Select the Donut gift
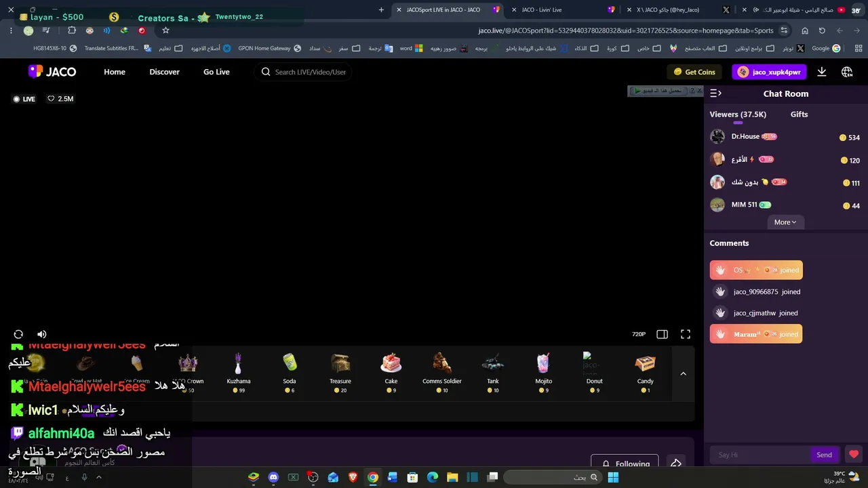Viewport: 868px width, 488px height. pos(595,372)
